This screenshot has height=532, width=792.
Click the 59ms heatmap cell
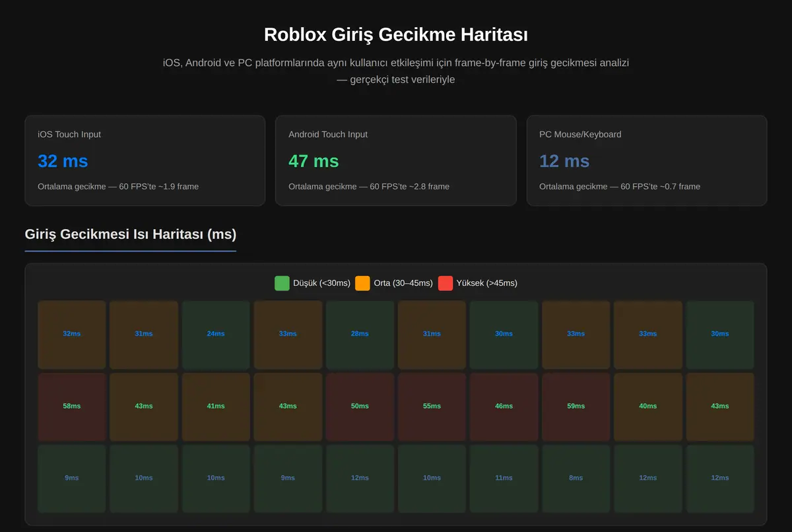pyautogui.click(x=576, y=407)
